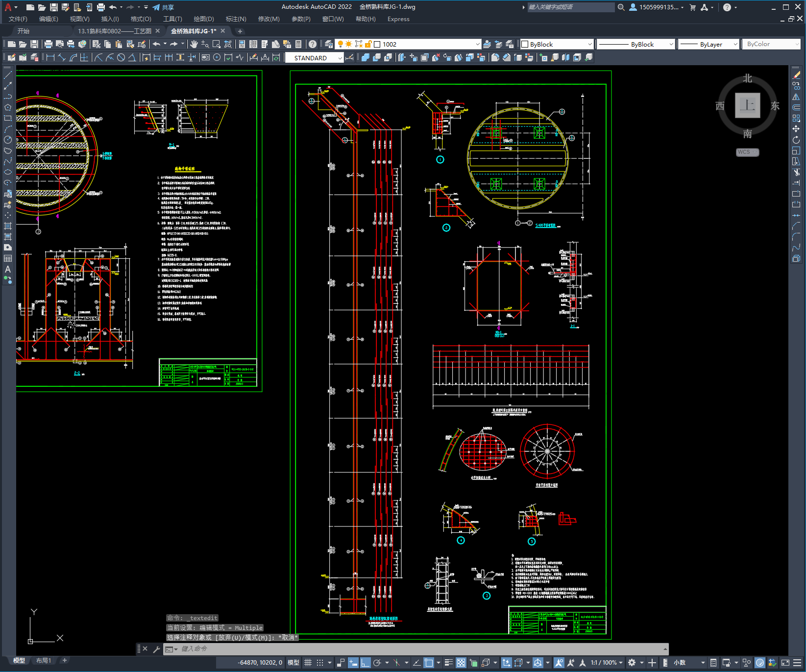The image size is (806, 672).
Task: Select the Angular dimension tool
Action: (x=132, y=57)
